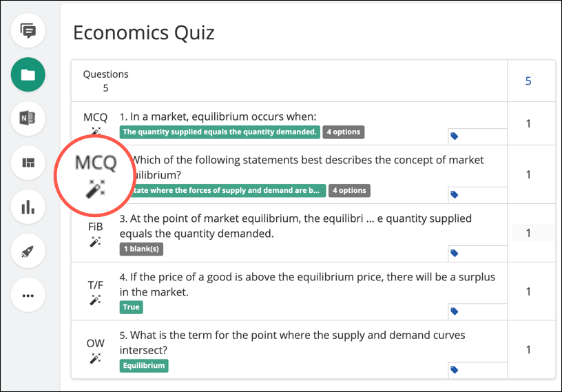
Task: Click the magic wand under OW
Action: pyautogui.click(x=95, y=358)
